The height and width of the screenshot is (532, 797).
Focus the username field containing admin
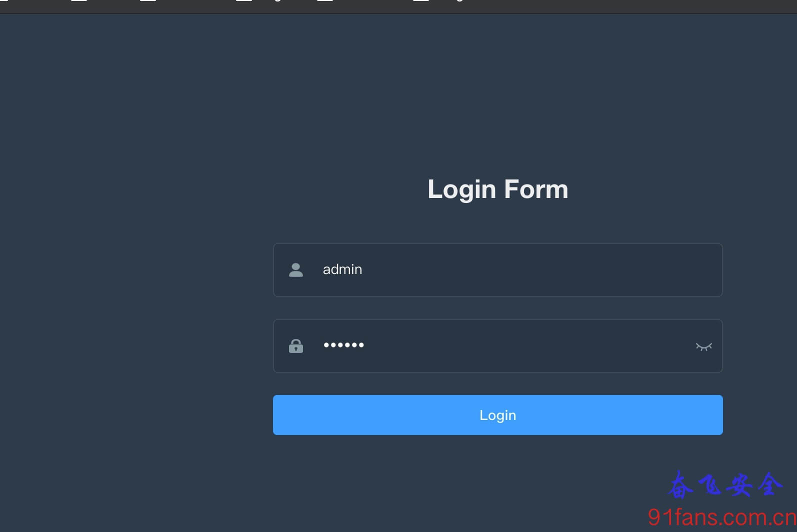click(x=497, y=270)
